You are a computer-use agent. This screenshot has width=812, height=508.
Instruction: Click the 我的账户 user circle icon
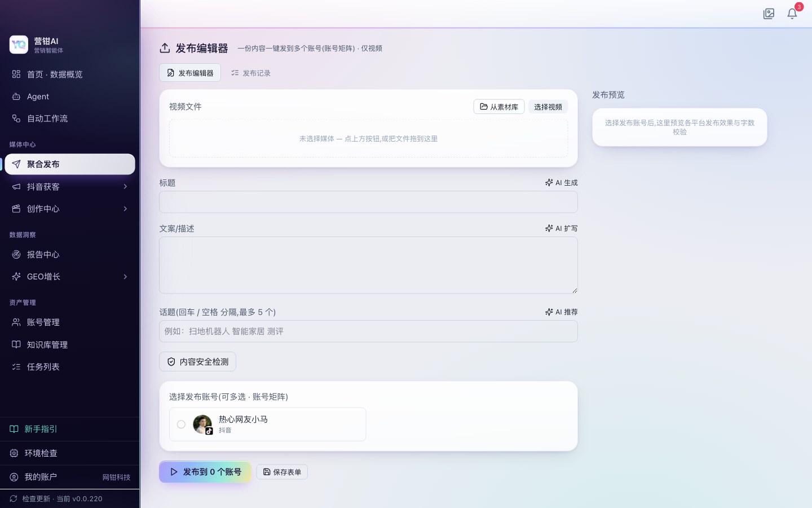(x=14, y=477)
